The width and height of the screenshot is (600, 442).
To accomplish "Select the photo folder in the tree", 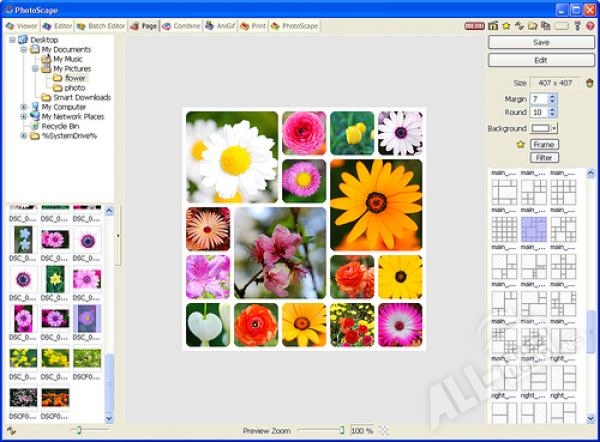I will (x=75, y=88).
